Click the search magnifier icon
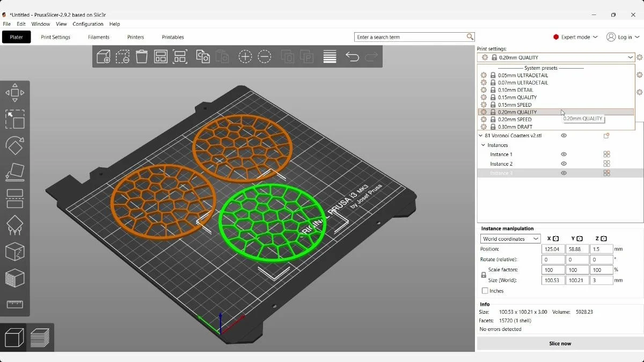Viewport: 644px width, 362px height. point(470,37)
